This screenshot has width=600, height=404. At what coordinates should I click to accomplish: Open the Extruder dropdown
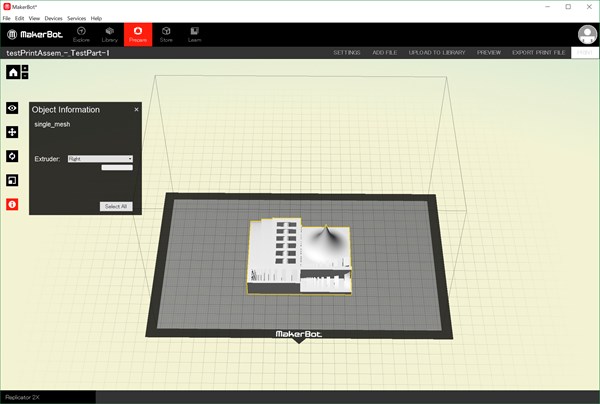coord(100,159)
